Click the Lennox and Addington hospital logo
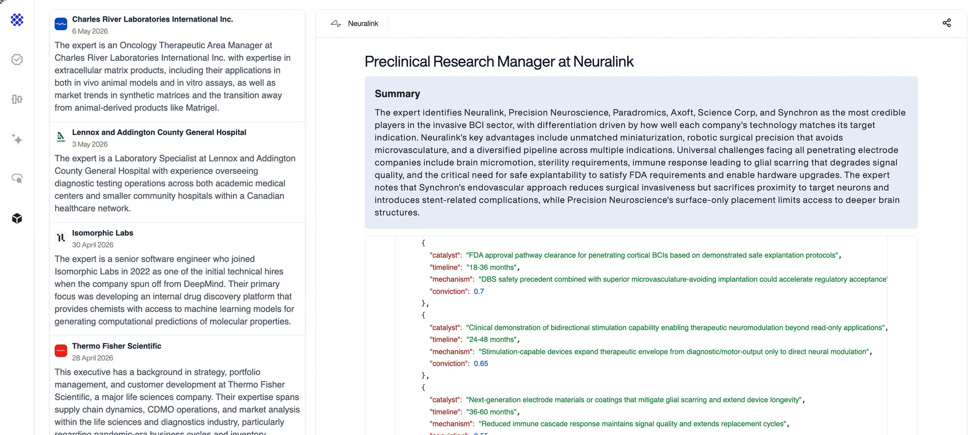 (x=61, y=137)
